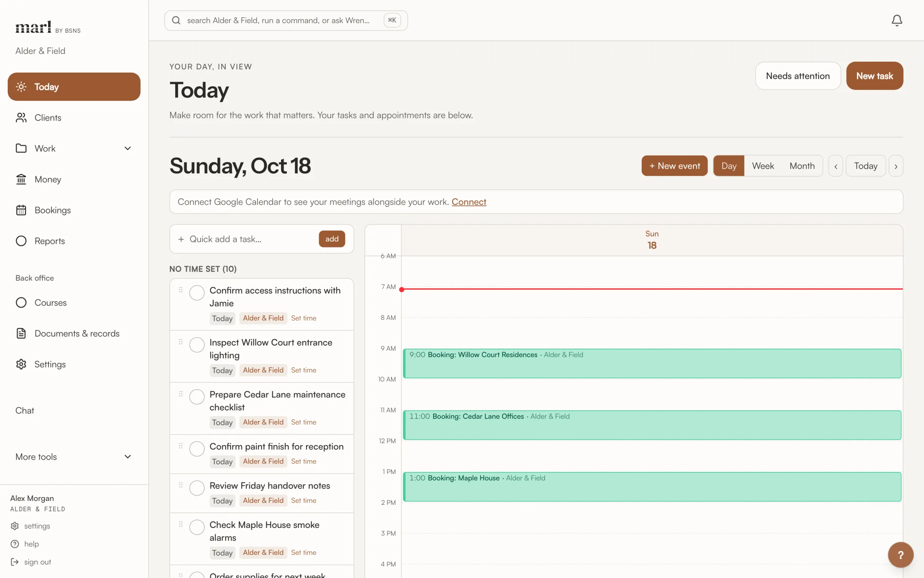Tick Confirm paint finish for reception
The width and height of the screenshot is (924, 578).
(197, 449)
